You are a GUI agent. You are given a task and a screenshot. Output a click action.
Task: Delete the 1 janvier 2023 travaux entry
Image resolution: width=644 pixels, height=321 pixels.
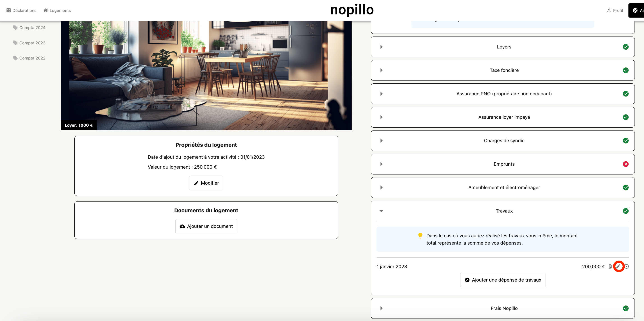[626, 266]
